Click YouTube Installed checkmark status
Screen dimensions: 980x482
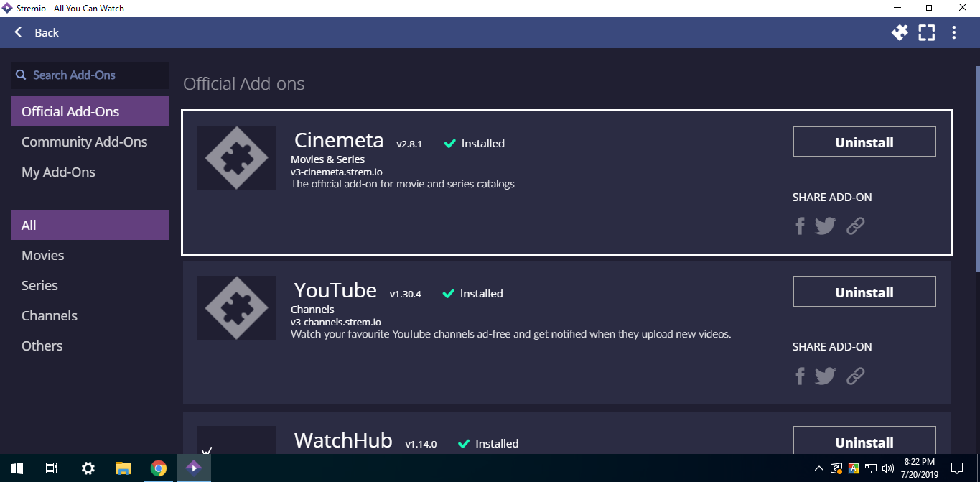[x=472, y=293]
